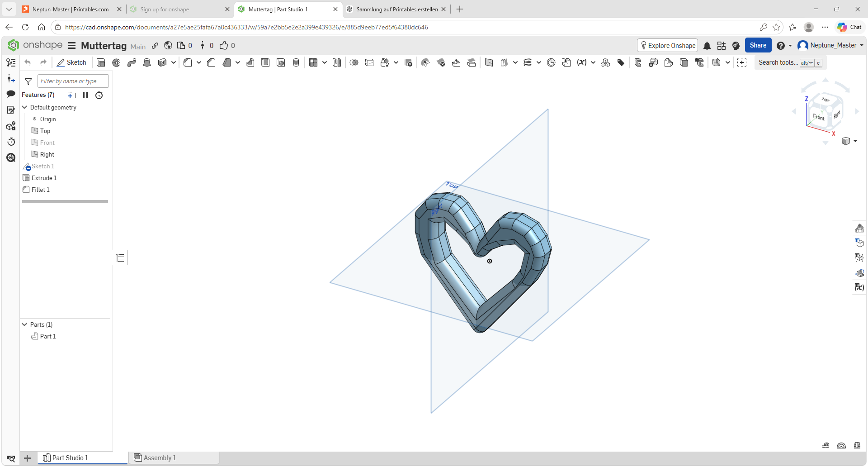Select the Mirror tool

click(x=337, y=62)
